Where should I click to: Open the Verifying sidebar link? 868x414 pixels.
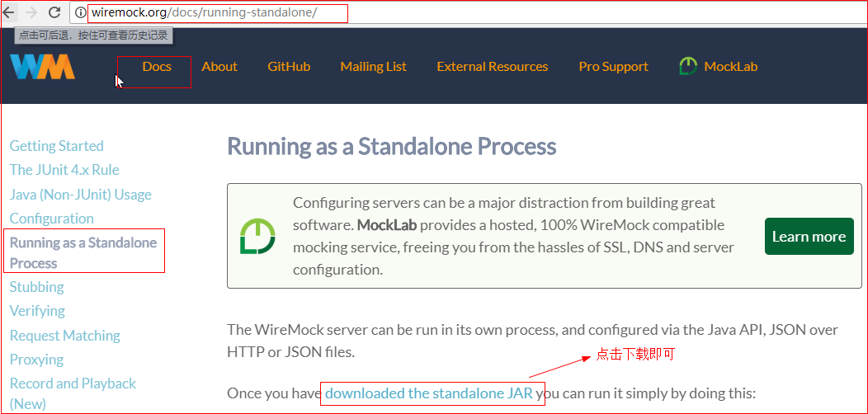37,311
